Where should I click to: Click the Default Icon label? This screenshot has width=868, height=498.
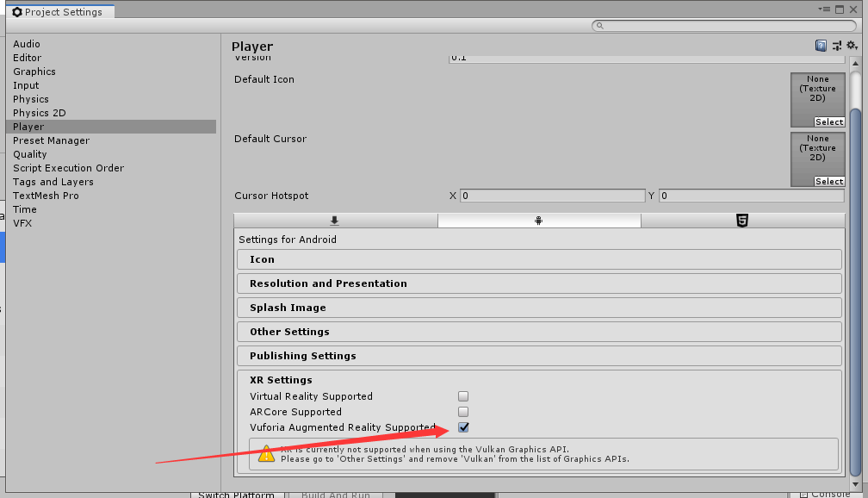point(264,79)
